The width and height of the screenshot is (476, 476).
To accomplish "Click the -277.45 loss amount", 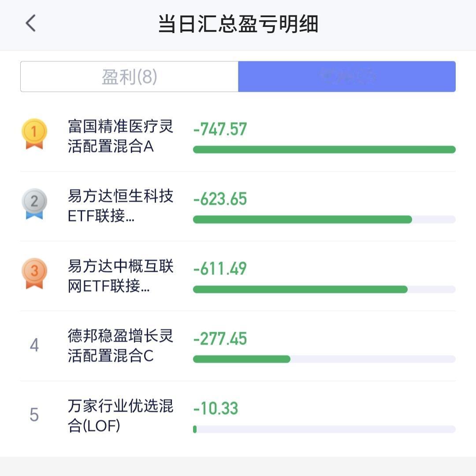I will tap(220, 338).
